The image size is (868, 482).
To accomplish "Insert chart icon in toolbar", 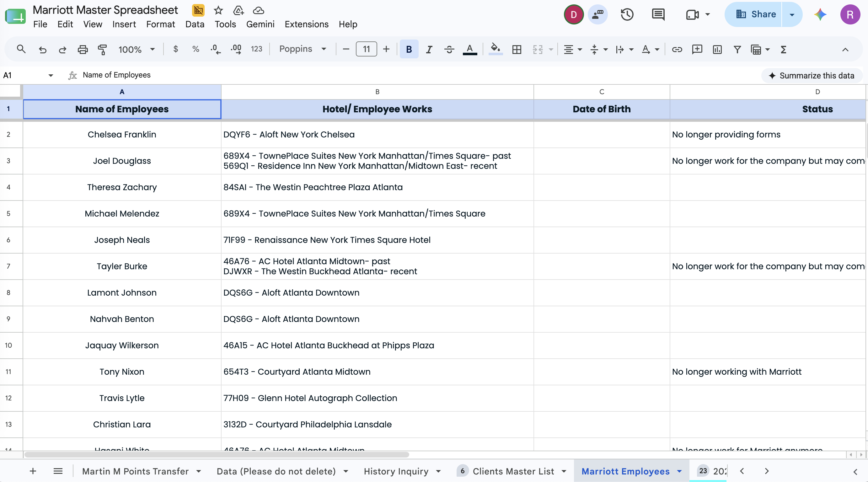I will click(x=717, y=50).
